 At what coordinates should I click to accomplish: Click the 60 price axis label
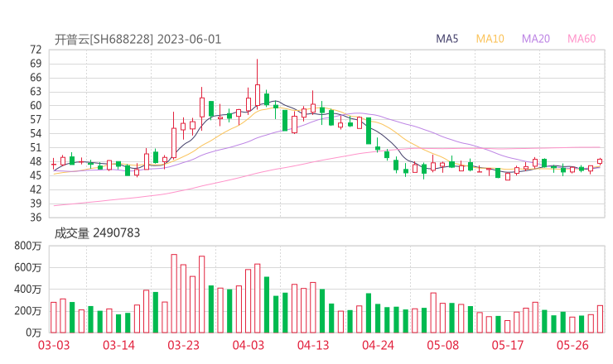click(x=36, y=105)
